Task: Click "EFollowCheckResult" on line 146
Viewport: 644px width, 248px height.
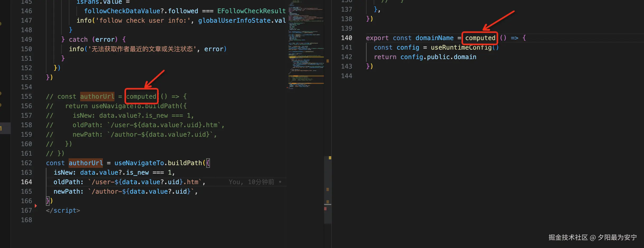Action: pos(252,11)
